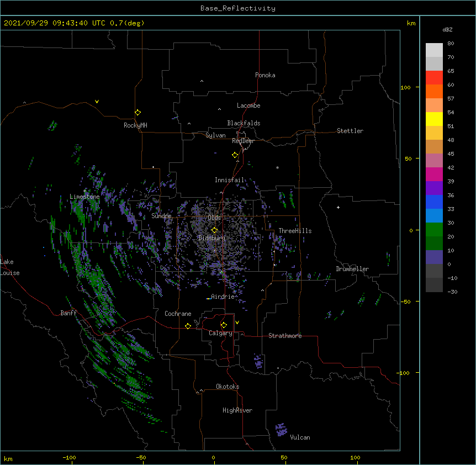Click the -30 value on the dBZ scale
Screen dimensions: 476x465
click(452, 292)
